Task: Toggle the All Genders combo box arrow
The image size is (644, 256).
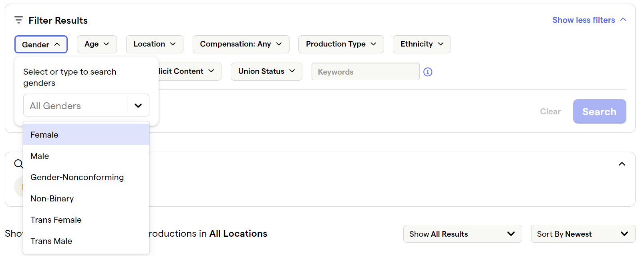Action: [138, 106]
